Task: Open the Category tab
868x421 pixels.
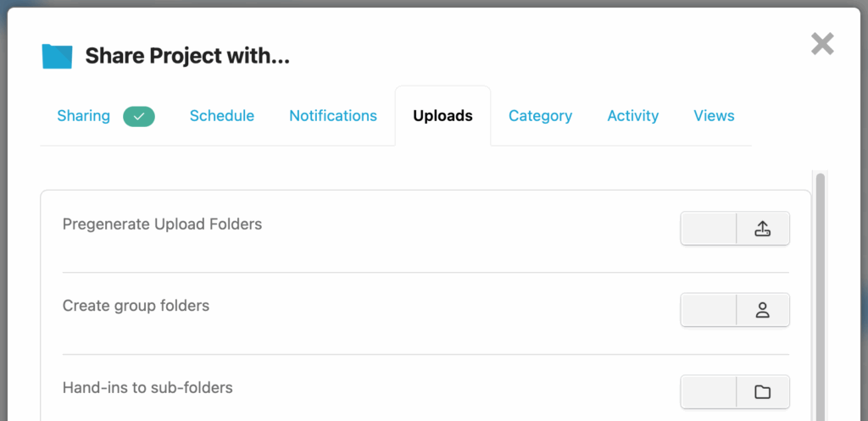Action: (x=540, y=116)
